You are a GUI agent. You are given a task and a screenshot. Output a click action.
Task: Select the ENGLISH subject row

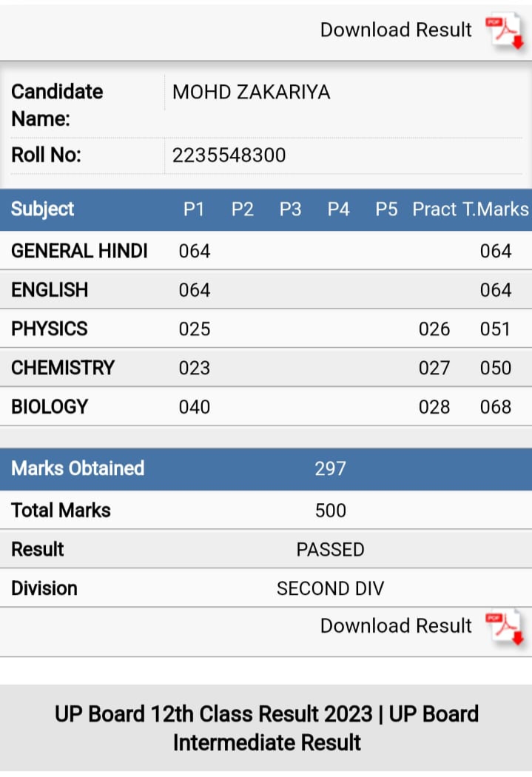(x=266, y=290)
